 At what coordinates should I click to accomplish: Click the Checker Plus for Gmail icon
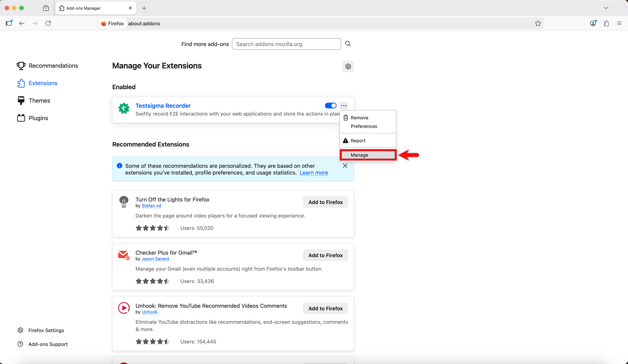pos(124,255)
